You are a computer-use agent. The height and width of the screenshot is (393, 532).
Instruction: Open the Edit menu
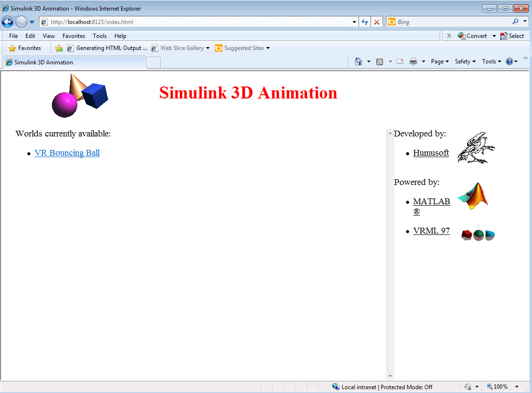[30, 36]
